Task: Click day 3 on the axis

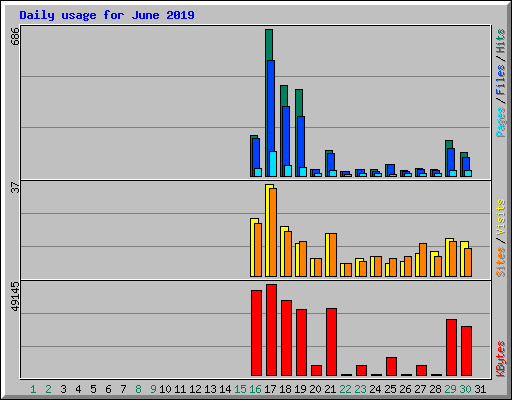Action: pos(63,389)
